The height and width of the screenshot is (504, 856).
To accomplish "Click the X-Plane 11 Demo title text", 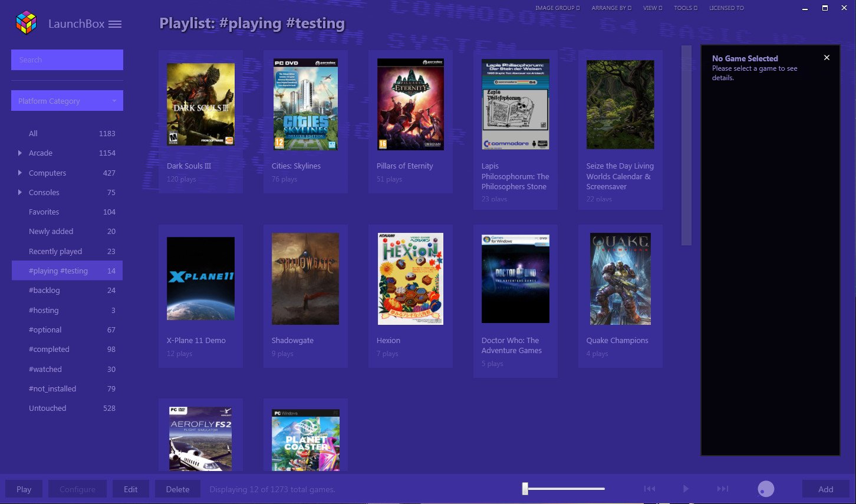I will (196, 341).
